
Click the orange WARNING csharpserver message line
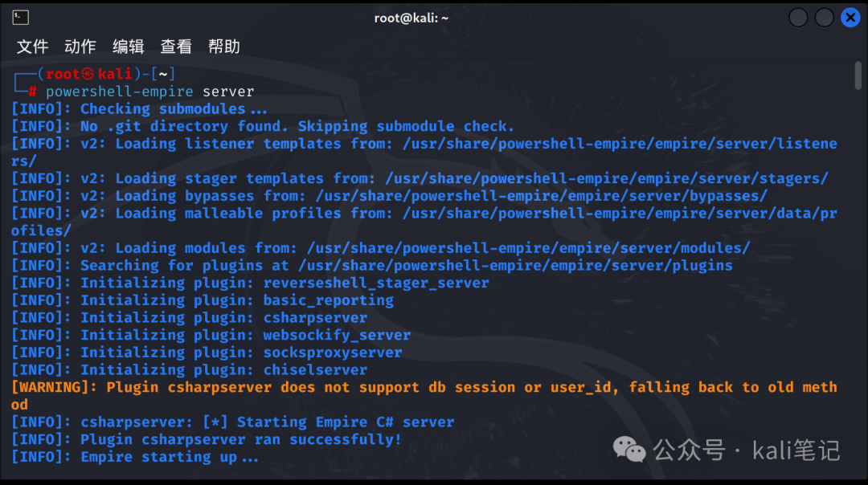[x=424, y=396]
